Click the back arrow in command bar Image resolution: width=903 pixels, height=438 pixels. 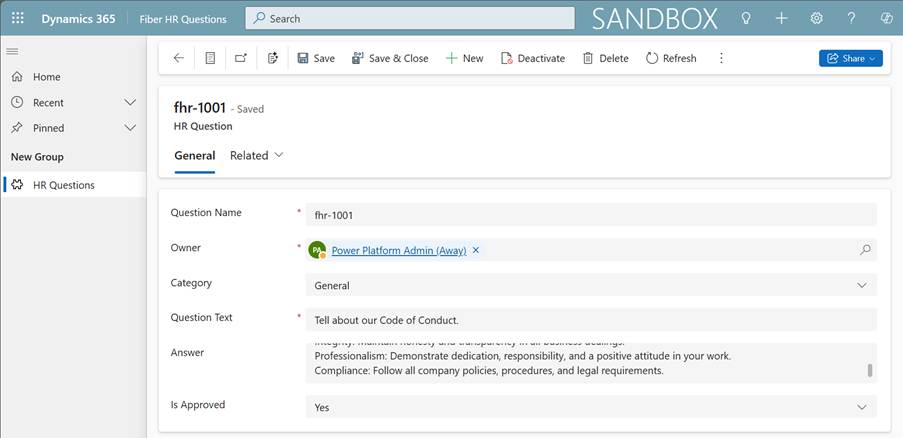point(178,58)
